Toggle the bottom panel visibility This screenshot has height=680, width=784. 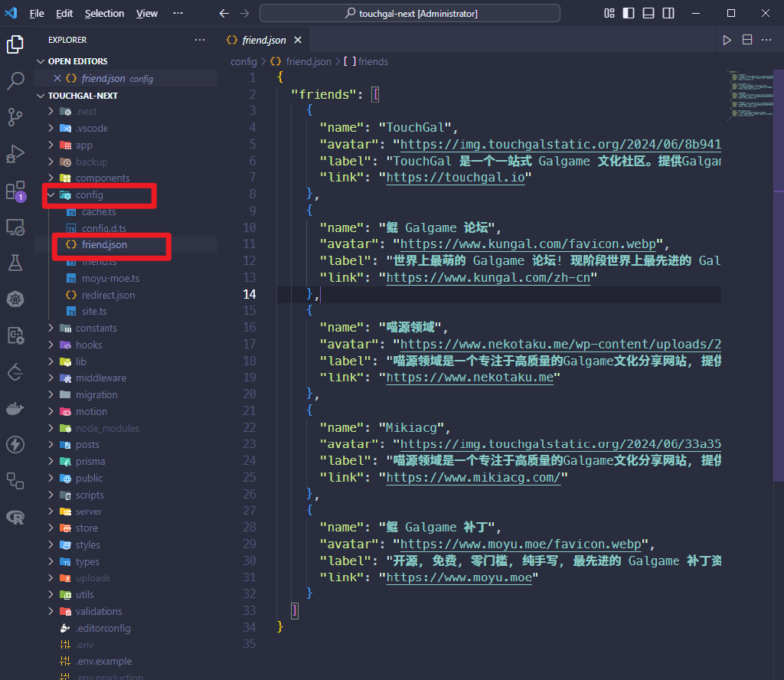[648, 13]
